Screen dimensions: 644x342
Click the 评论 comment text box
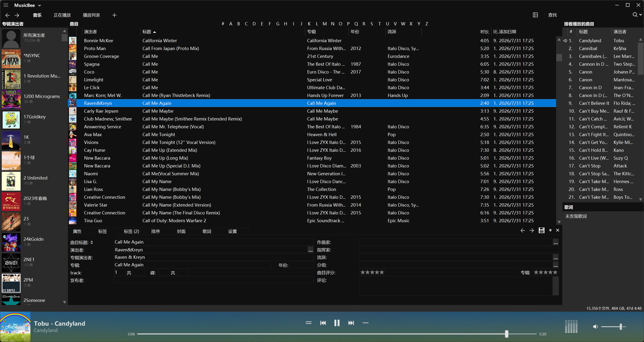click(456, 286)
